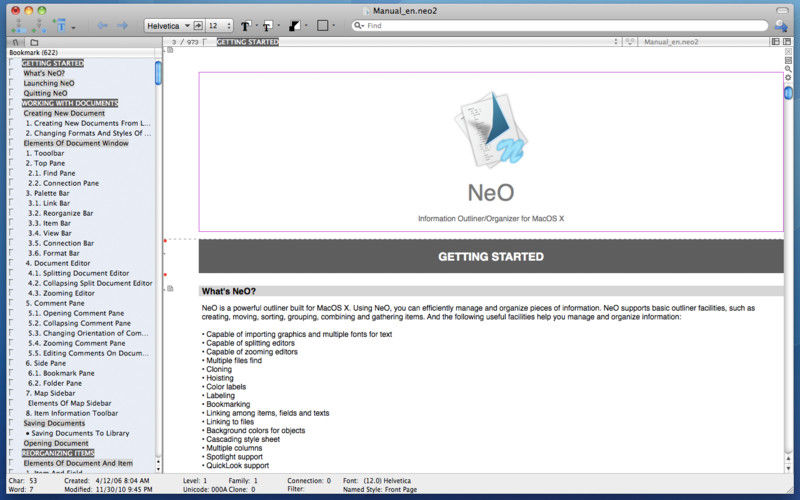Image resolution: width=800 pixels, height=500 pixels.
Task: Toggle checkbox beside 3. Palette Bar bookmark
Action: (x=12, y=192)
